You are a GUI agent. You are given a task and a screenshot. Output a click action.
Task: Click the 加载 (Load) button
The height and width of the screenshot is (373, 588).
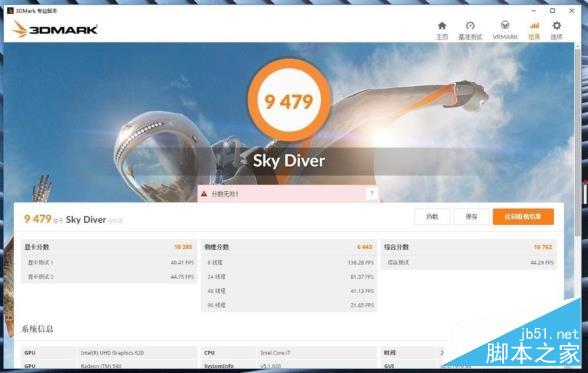[x=432, y=217]
